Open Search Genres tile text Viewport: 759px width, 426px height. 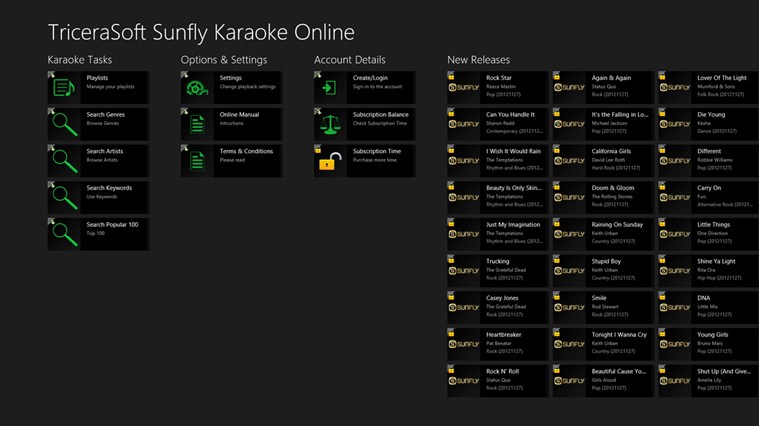pyautogui.click(x=106, y=114)
